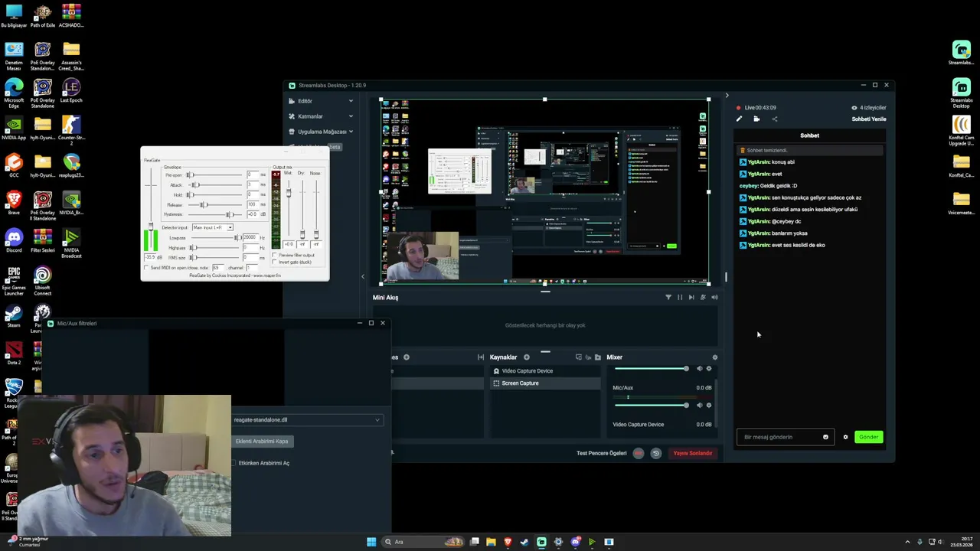Screen dimensions: 980x551
Task: Mute the top mixer channel speaker
Action: point(699,369)
